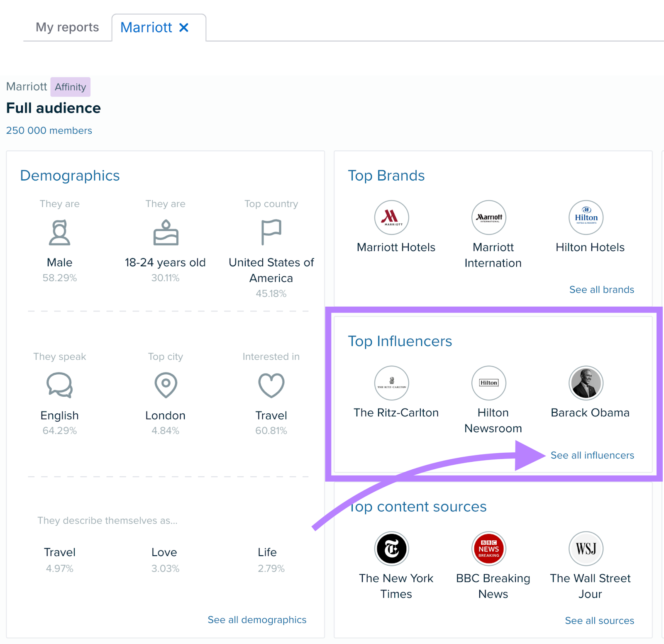Open the Wall Street Journal logo
Viewport: 664px width, 644px height.
(x=586, y=549)
